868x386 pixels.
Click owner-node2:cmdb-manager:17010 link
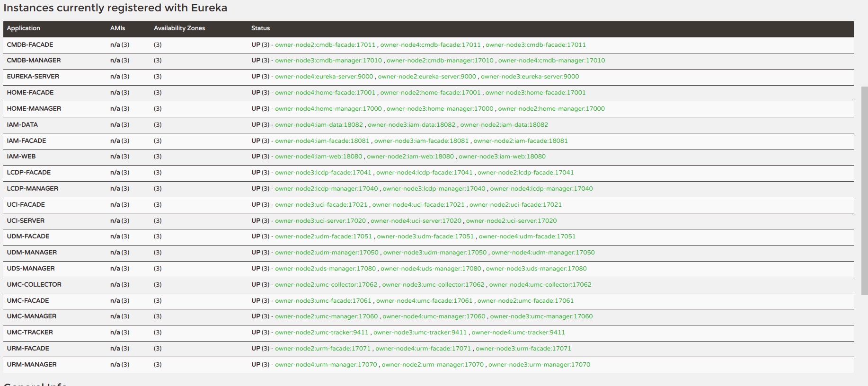click(x=440, y=61)
